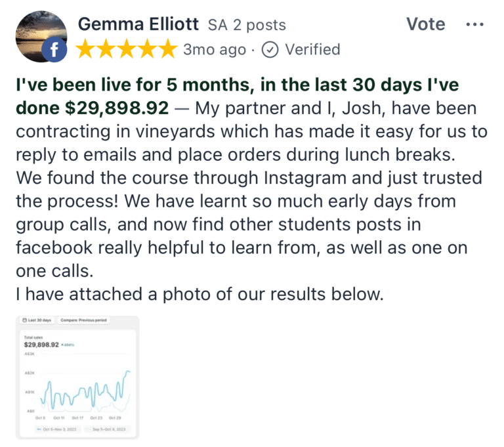
Task: Click the Facebook badge on the avatar
Action: pyautogui.click(x=54, y=49)
